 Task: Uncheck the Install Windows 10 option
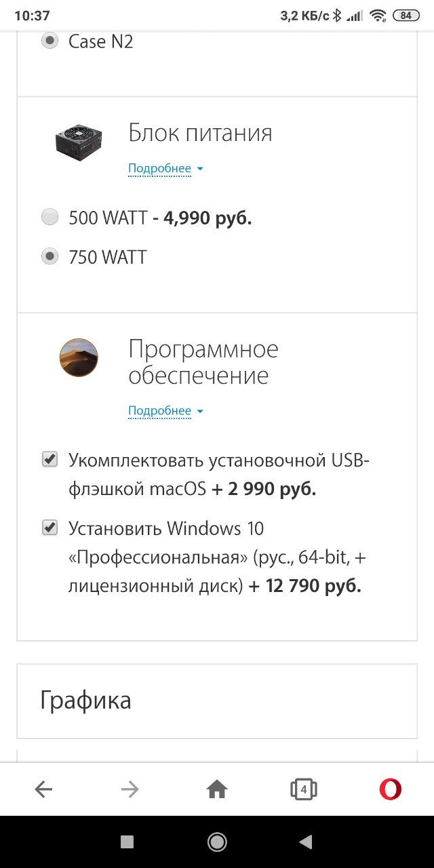(x=50, y=528)
